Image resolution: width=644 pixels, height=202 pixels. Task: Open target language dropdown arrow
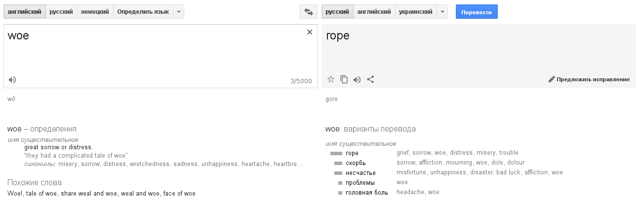442,12
